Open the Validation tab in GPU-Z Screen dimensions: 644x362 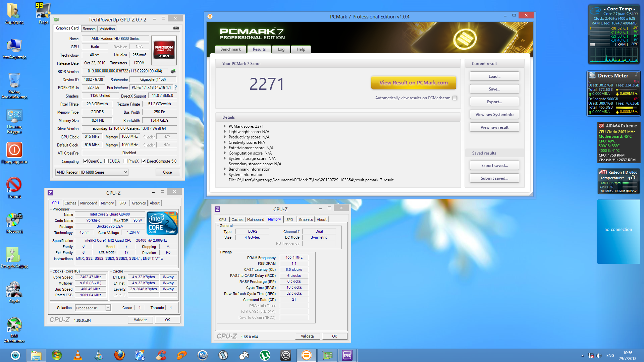(107, 29)
